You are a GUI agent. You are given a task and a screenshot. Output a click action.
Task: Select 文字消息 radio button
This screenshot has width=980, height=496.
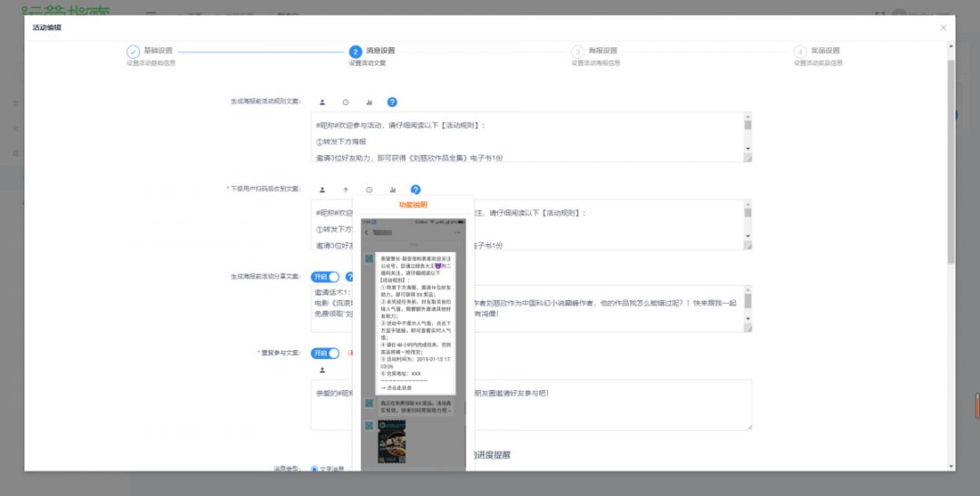pos(315,469)
